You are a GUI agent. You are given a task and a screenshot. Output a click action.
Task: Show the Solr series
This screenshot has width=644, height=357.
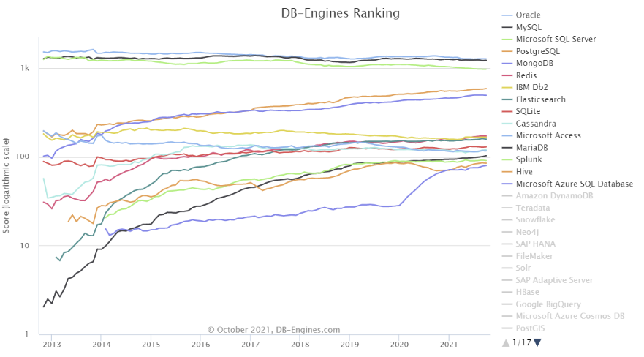(516, 268)
